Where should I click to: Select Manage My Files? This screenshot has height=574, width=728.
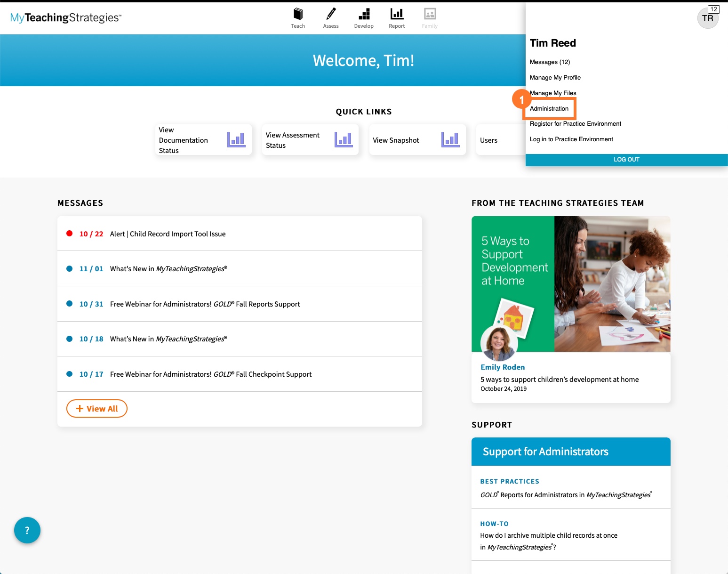(x=553, y=93)
